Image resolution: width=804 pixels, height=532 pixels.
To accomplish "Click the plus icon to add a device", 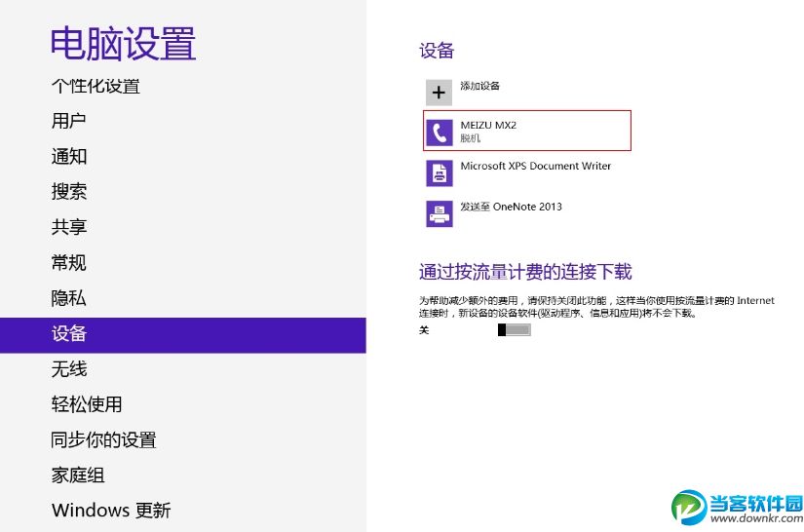I will [439, 93].
